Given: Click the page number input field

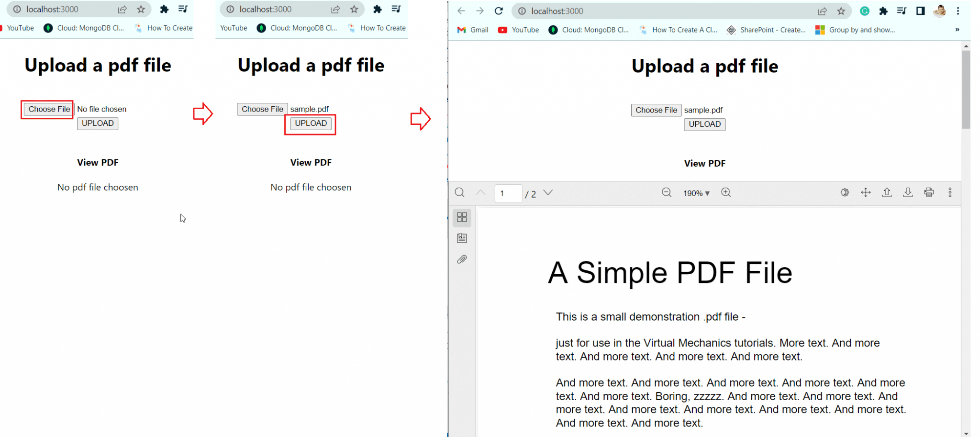Looking at the screenshot, I should pyautogui.click(x=508, y=193).
